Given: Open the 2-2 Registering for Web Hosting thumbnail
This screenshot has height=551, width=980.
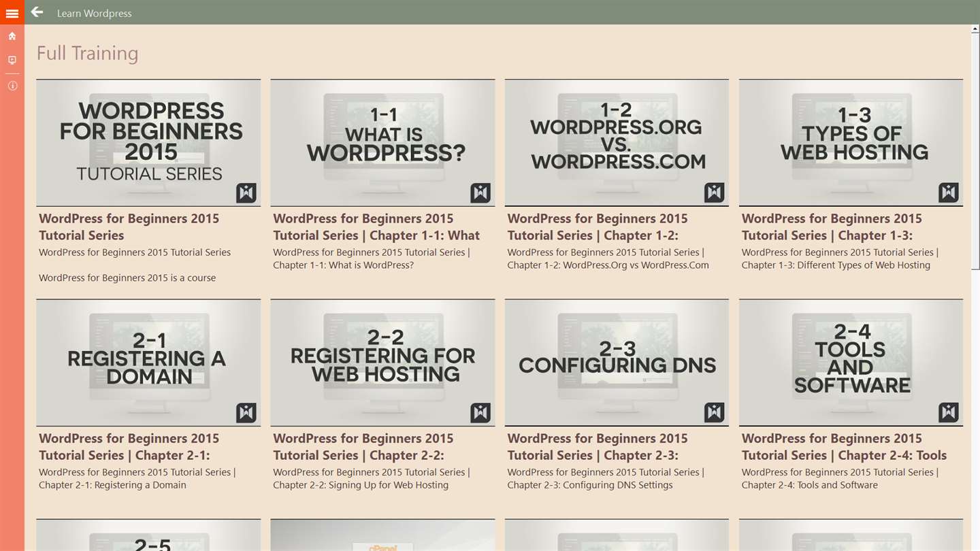Looking at the screenshot, I should [382, 363].
